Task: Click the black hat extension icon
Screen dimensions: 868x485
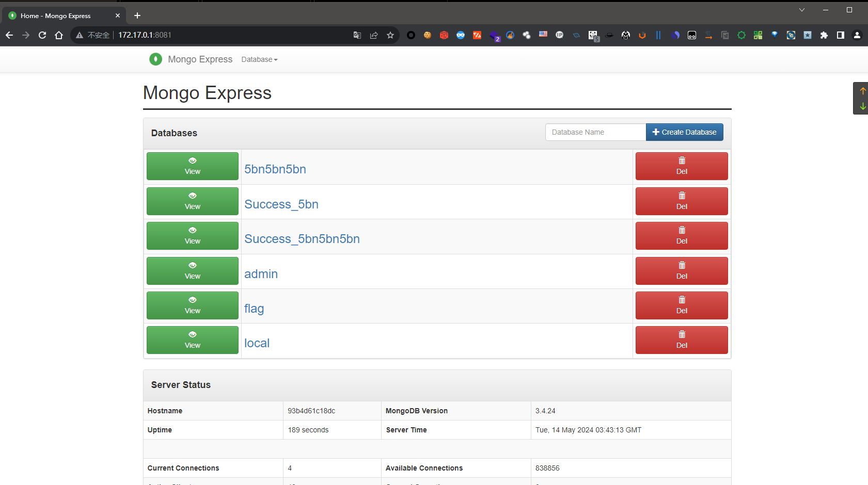Action: [609, 35]
